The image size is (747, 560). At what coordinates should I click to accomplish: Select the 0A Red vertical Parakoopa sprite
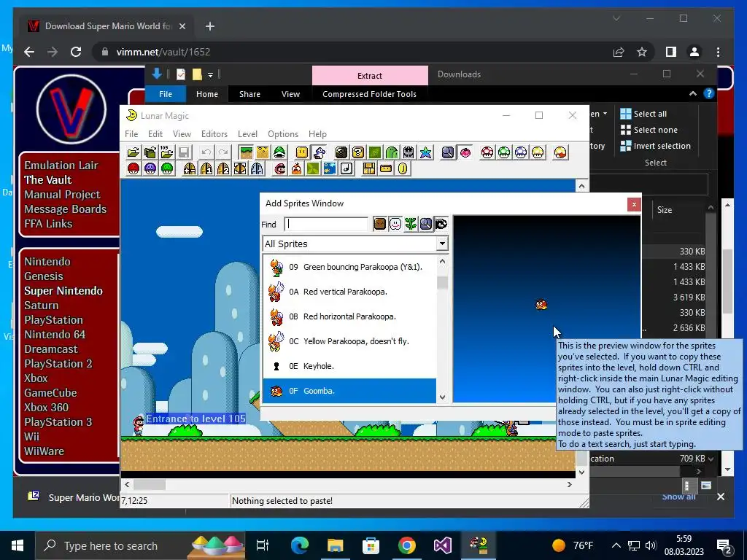(x=349, y=292)
